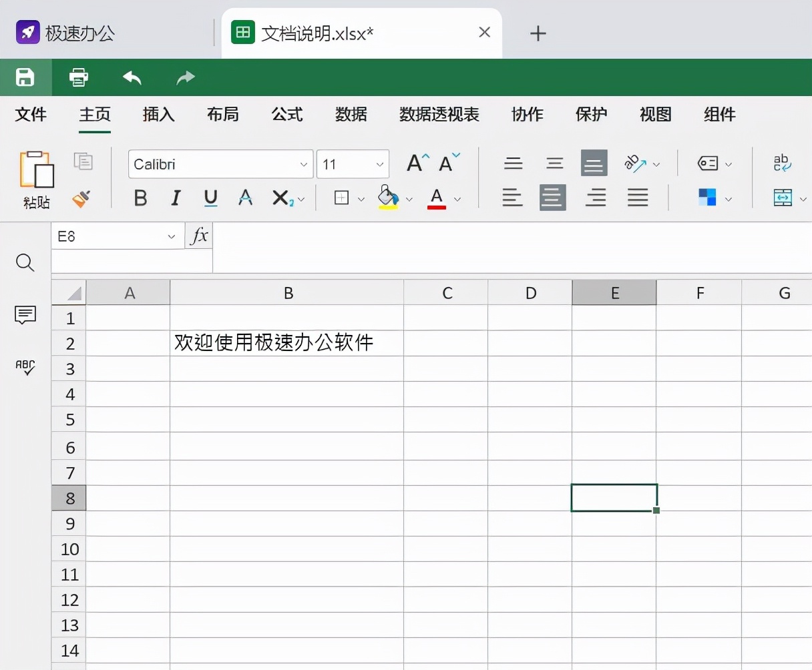Select the format painter icon
The width and height of the screenshot is (812, 670).
[81, 200]
